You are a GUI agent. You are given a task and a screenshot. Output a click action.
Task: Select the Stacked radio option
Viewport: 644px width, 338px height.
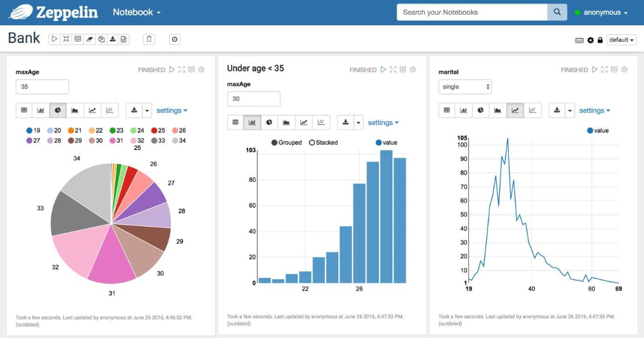click(324, 143)
